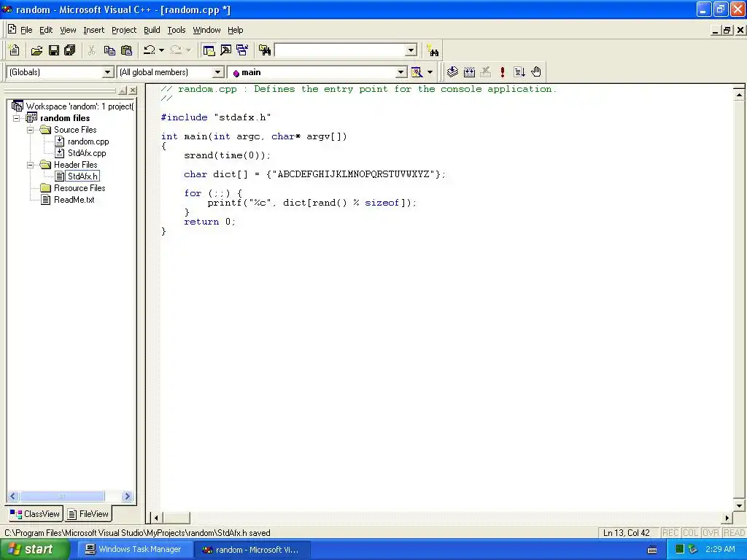The width and height of the screenshot is (747, 560).
Task: Open the Find combo box dropdown arrow
Action: [411, 50]
